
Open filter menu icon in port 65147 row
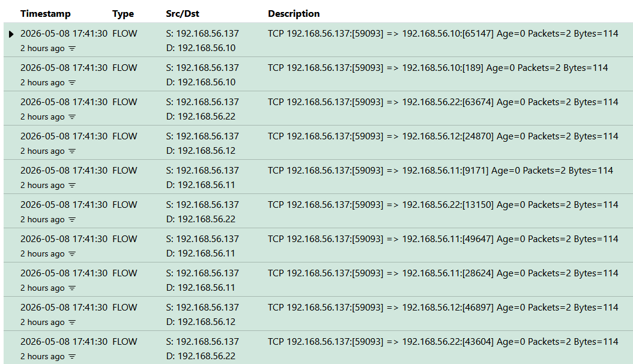[72, 49]
